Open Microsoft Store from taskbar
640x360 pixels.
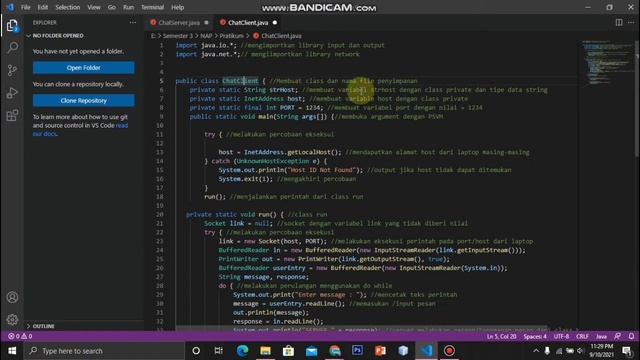(x=288, y=351)
